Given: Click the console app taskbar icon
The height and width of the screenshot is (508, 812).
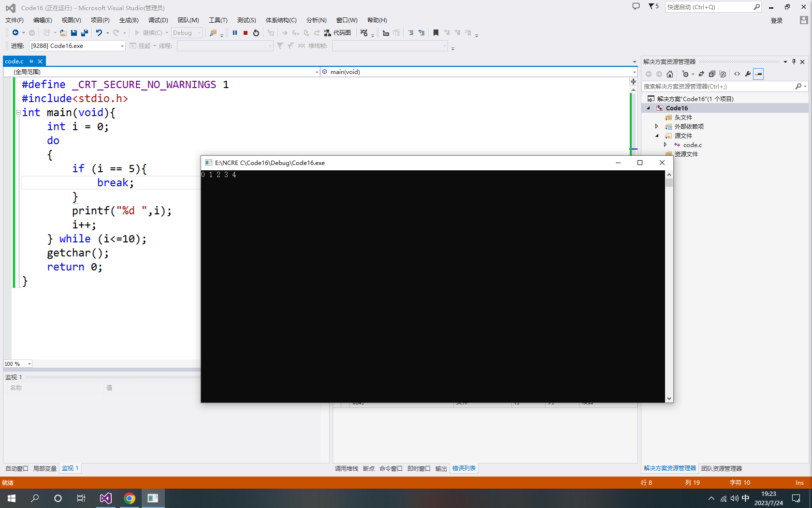Looking at the screenshot, I should pyautogui.click(x=153, y=498).
